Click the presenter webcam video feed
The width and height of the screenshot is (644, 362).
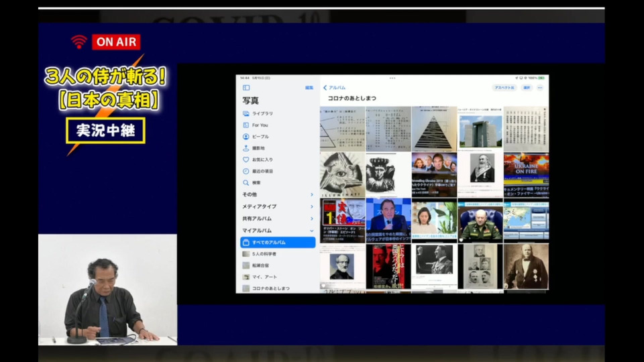(107, 290)
